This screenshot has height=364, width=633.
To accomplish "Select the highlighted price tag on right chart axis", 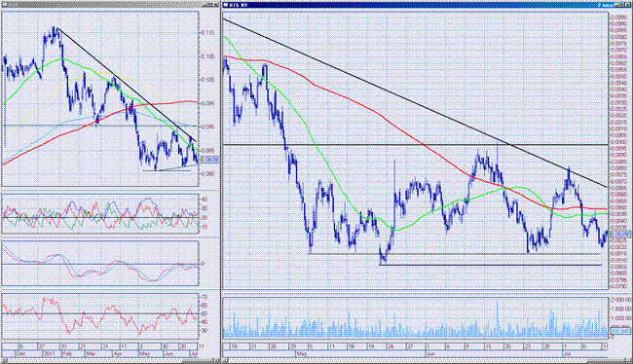I will (619, 234).
